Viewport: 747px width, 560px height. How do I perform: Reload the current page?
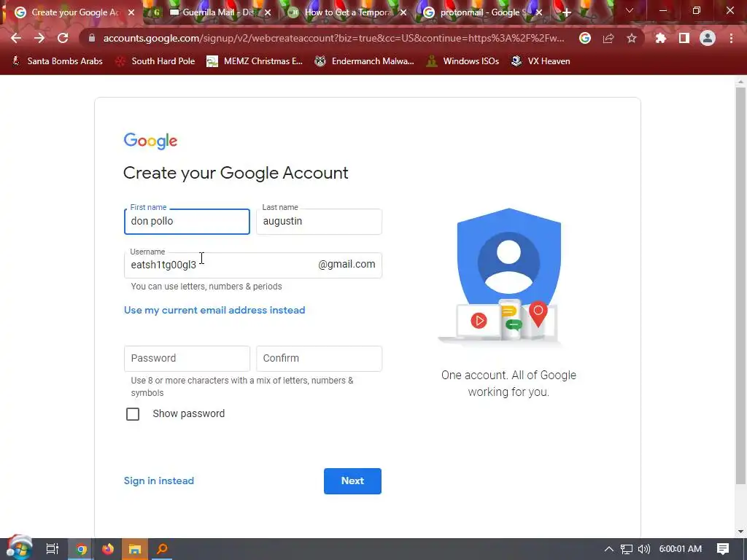click(x=63, y=38)
